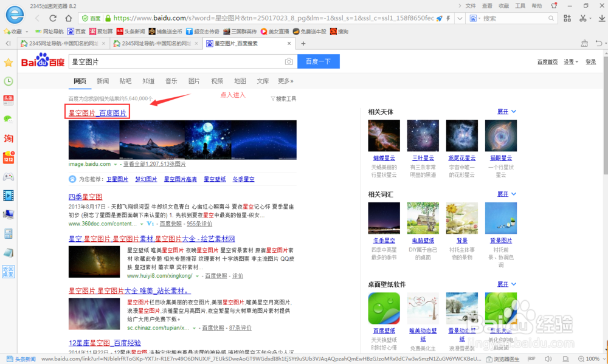Click the 百度首页 link
This screenshot has width=608, height=364.
547,62
